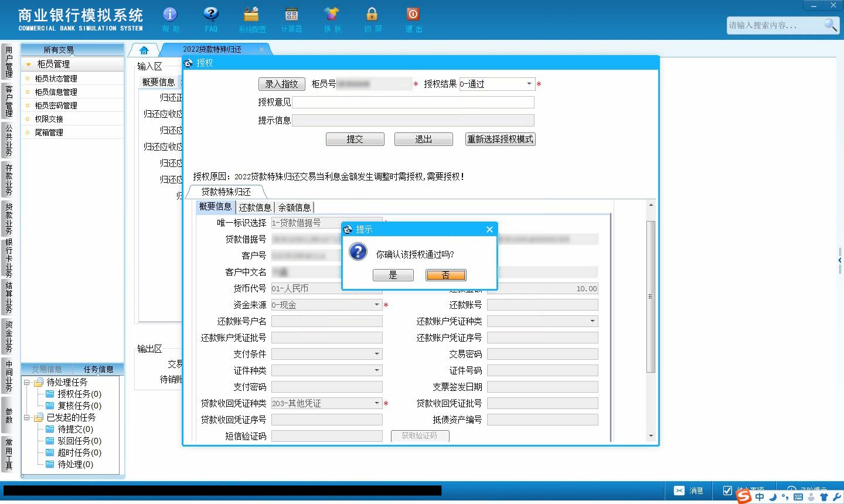Switch to 还款信息 tab
The image size is (844, 504).
tap(255, 207)
